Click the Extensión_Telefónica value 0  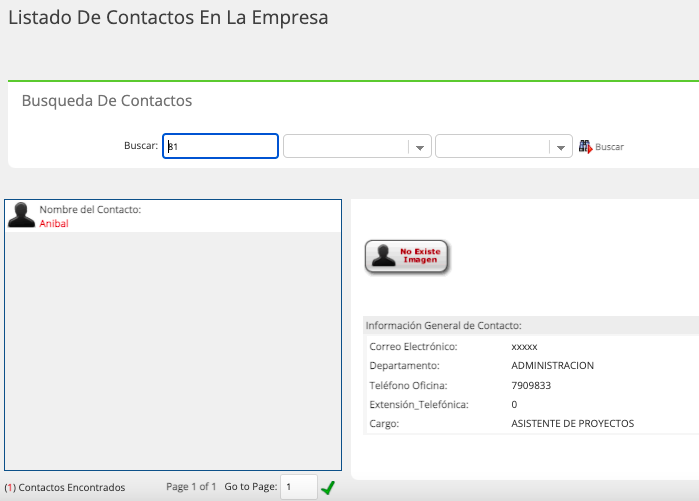[x=514, y=404]
